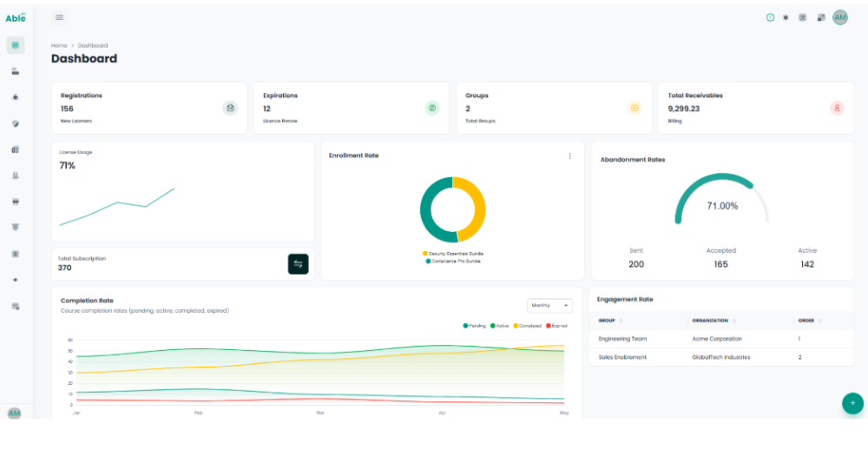
Task: Click Acme Corporation organization cell
Action: click(x=717, y=339)
